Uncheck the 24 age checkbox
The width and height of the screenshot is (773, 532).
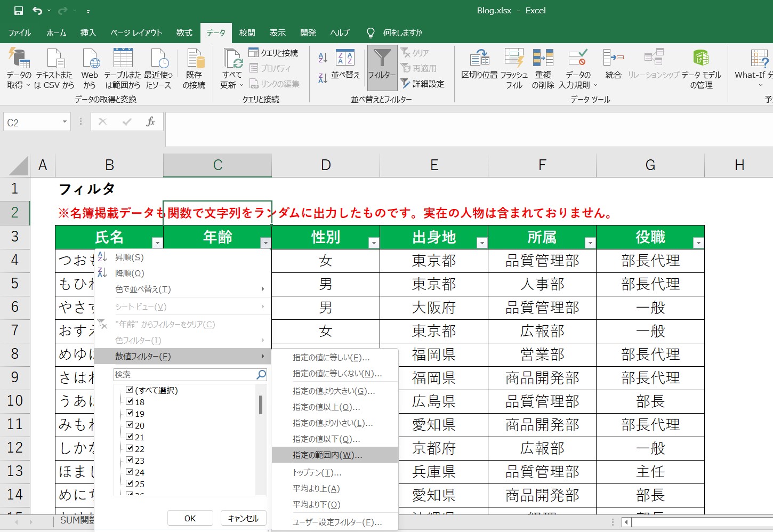(x=130, y=472)
